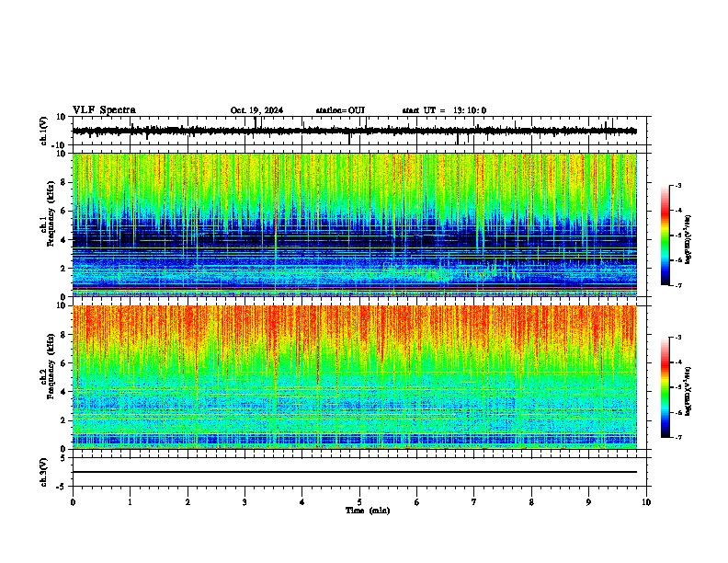Image resolution: width=728 pixels, height=563 pixels.
Task: Click time axis tick label "1"
Action: point(130,502)
